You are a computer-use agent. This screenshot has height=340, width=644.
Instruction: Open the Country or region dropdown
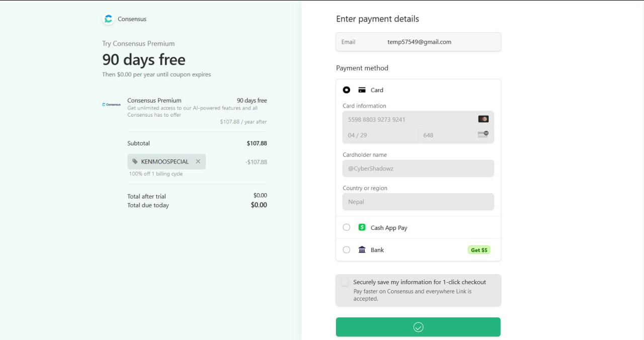tap(418, 202)
